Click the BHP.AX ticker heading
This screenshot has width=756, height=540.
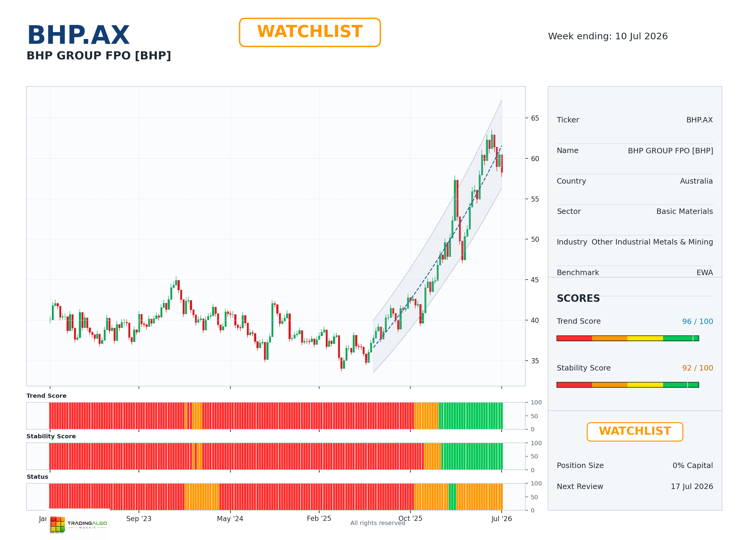(79, 35)
